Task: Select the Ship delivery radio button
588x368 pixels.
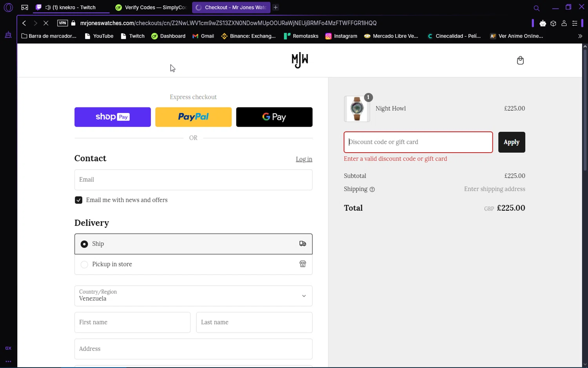Action: pyautogui.click(x=84, y=244)
